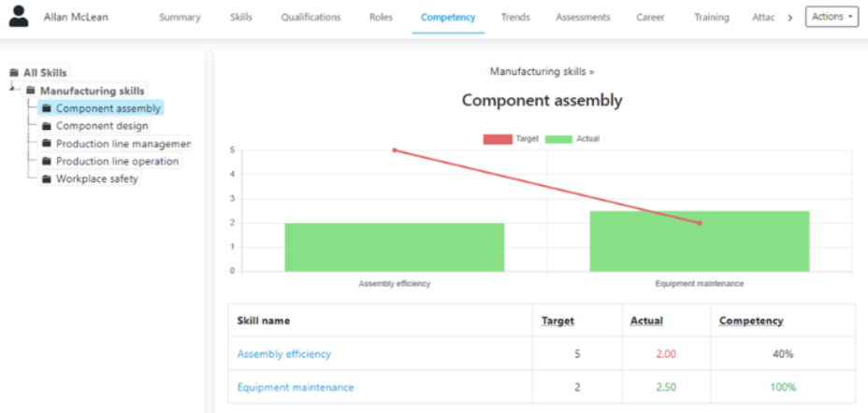868x413 pixels.
Task: Open the Actions dropdown menu
Action: point(831,17)
